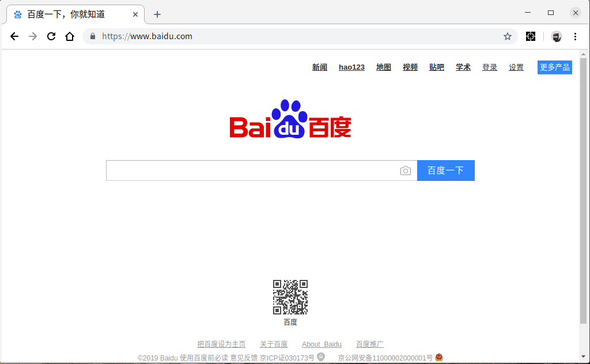Click the 登录 login link
Screen dimensions: 590x364
[490, 67]
